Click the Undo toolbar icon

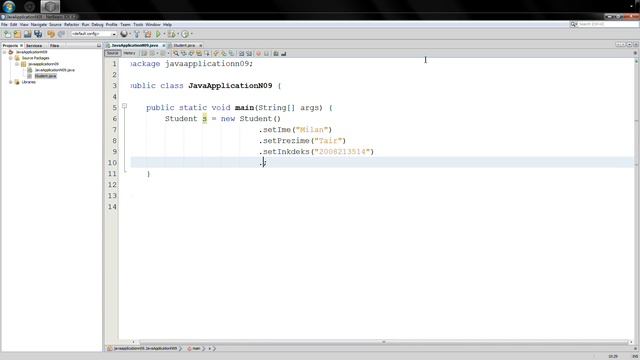[51, 34]
